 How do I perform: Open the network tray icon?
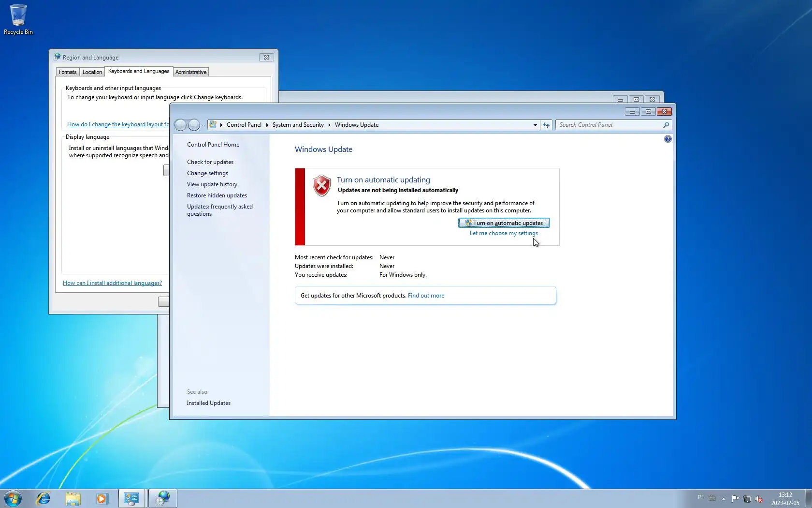(747, 498)
